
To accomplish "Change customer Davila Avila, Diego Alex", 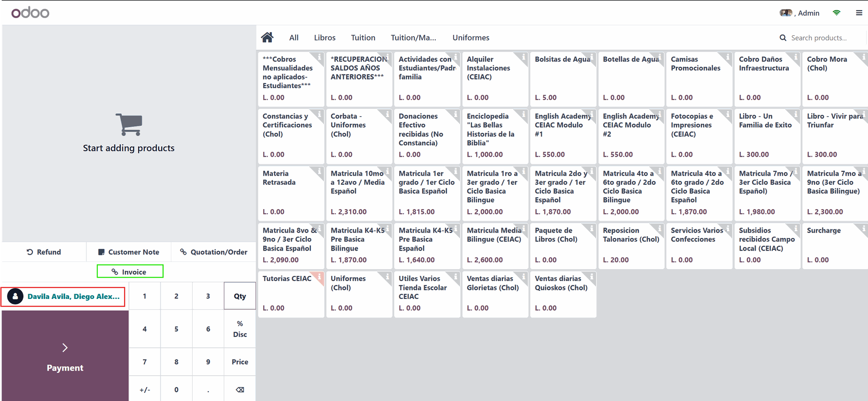I will click(x=63, y=297).
